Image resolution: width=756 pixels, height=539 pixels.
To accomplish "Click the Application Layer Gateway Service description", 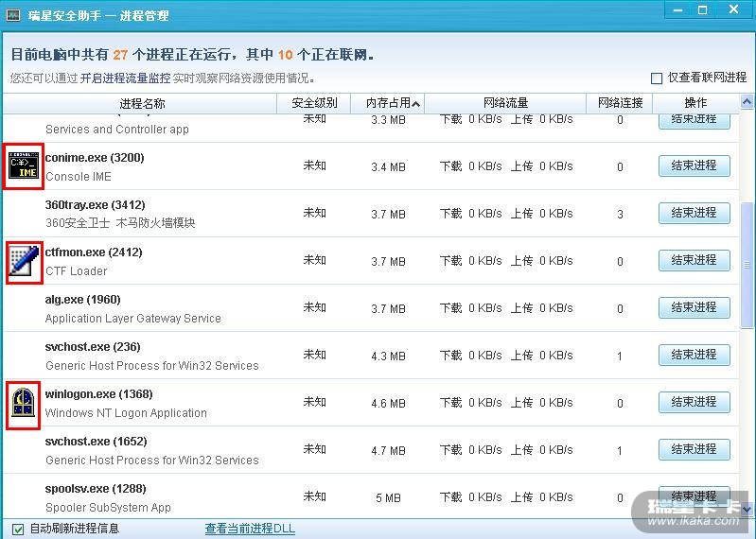I will click(133, 318).
